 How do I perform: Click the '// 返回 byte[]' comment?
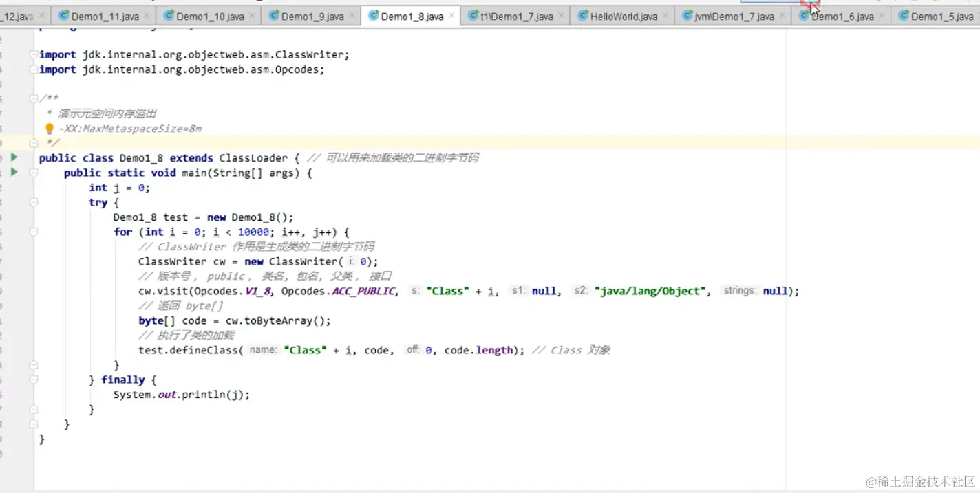180,306
